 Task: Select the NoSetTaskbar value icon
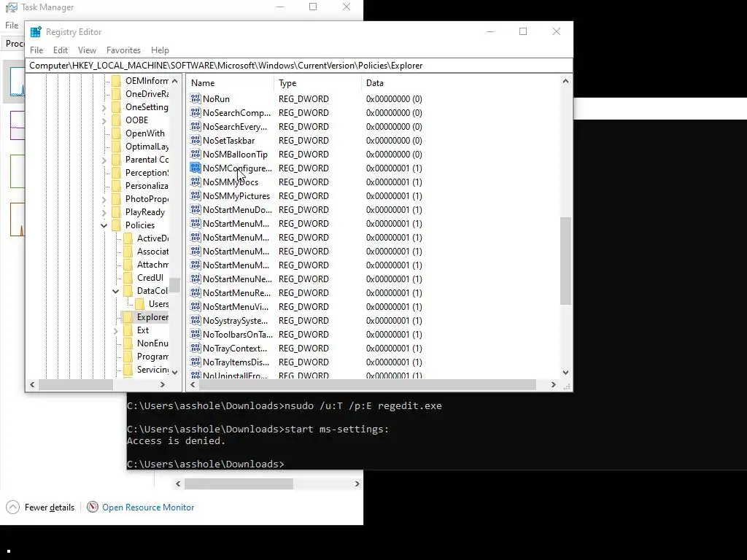(196, 140)
